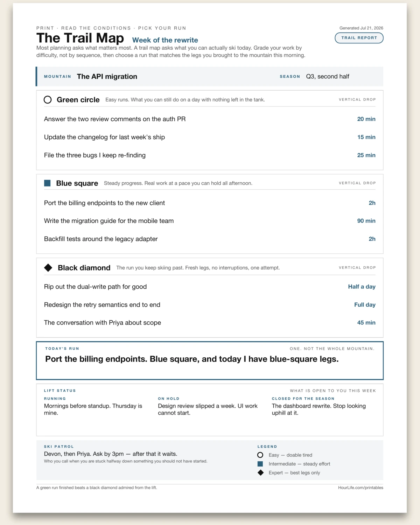Select the Expert diamond icon in legend
This screenshot has width=420, height=525.
pos(260,473)
